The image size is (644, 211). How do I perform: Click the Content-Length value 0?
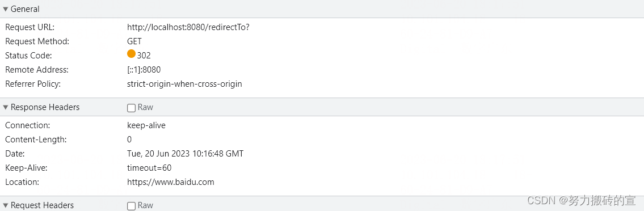coord(129,140)
